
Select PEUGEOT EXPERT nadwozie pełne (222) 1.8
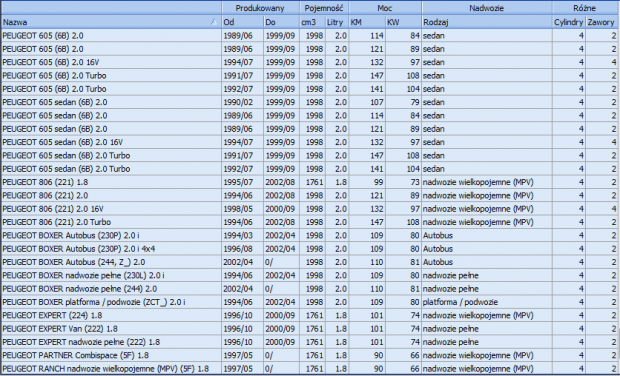(x=310, y=342)
